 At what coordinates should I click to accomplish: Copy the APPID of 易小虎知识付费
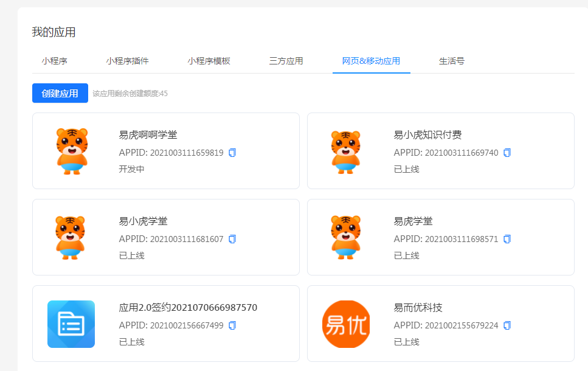[507, 153]
